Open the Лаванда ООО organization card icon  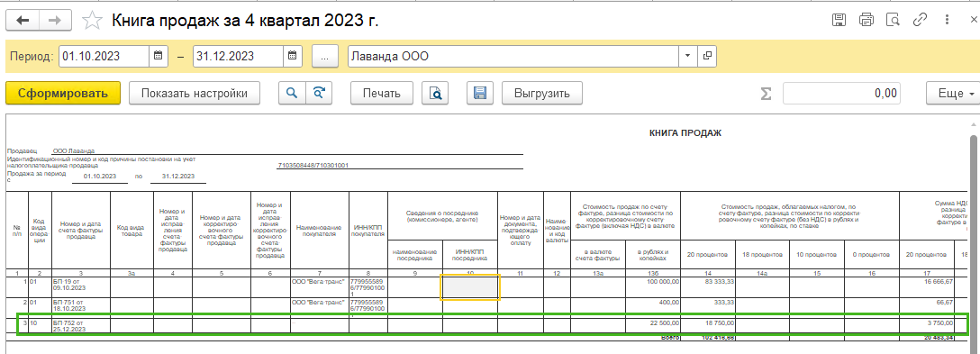coord(707,56)
